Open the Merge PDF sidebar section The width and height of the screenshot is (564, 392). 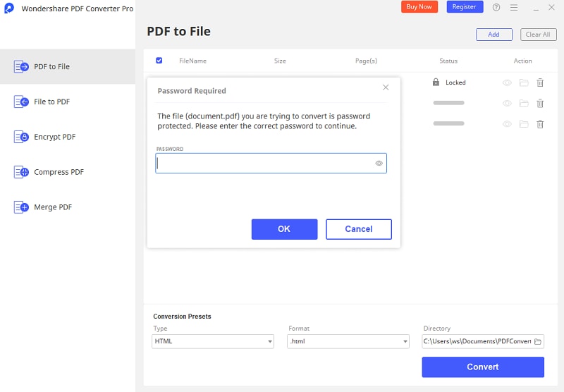coord(53,207)
